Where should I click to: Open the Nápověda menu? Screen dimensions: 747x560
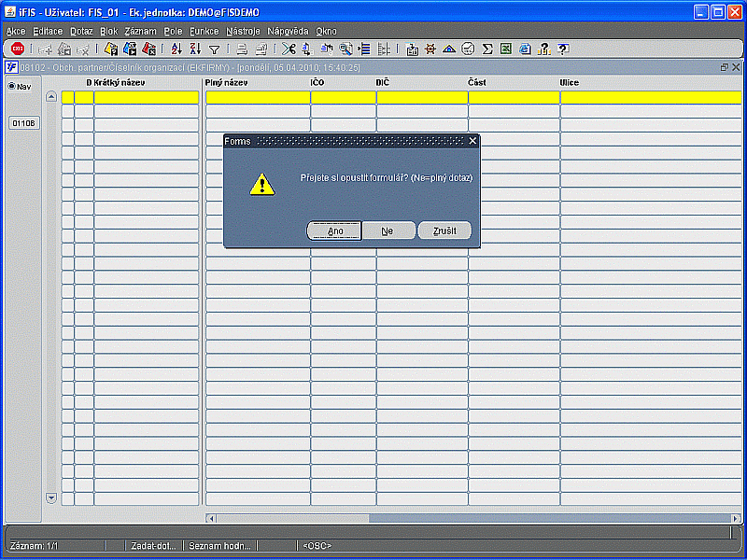(288, 32)
